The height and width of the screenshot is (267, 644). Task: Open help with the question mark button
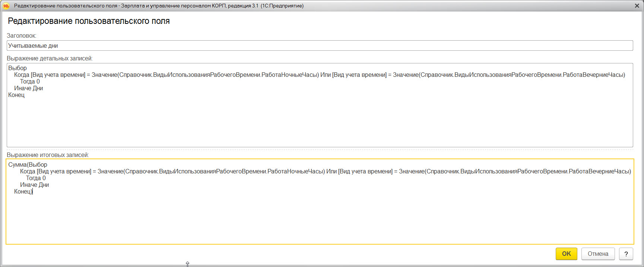(626, 254)
